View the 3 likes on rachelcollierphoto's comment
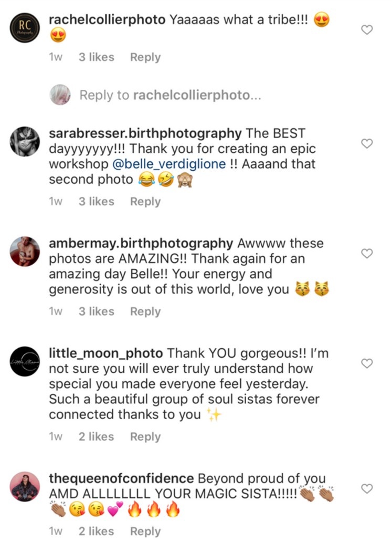The image size is (392, 554). 97,57
